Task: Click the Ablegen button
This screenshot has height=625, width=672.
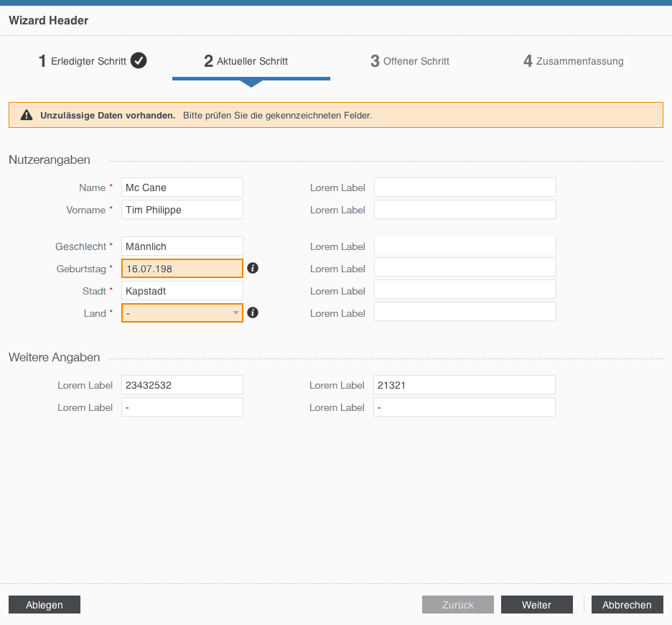Action: click(45, 604)
